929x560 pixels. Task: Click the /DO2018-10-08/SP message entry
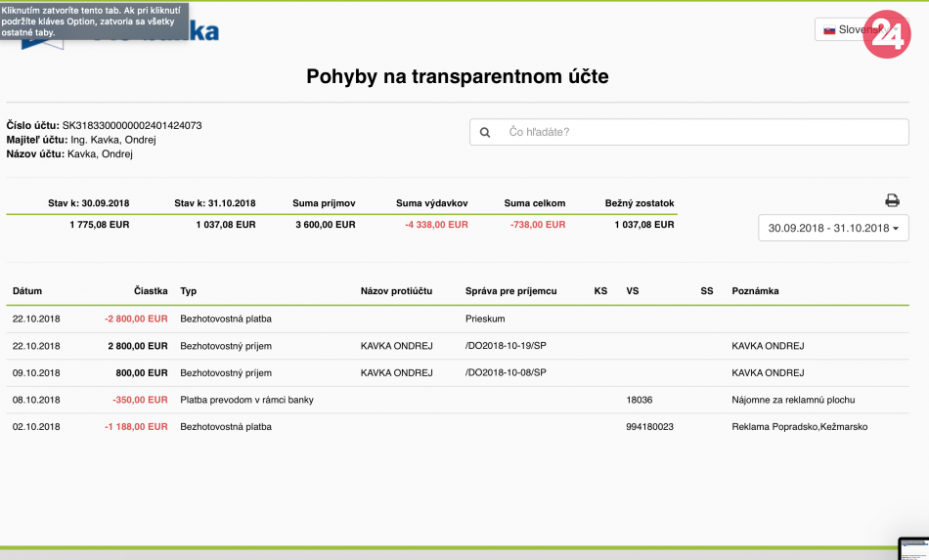tap(506, 372)
